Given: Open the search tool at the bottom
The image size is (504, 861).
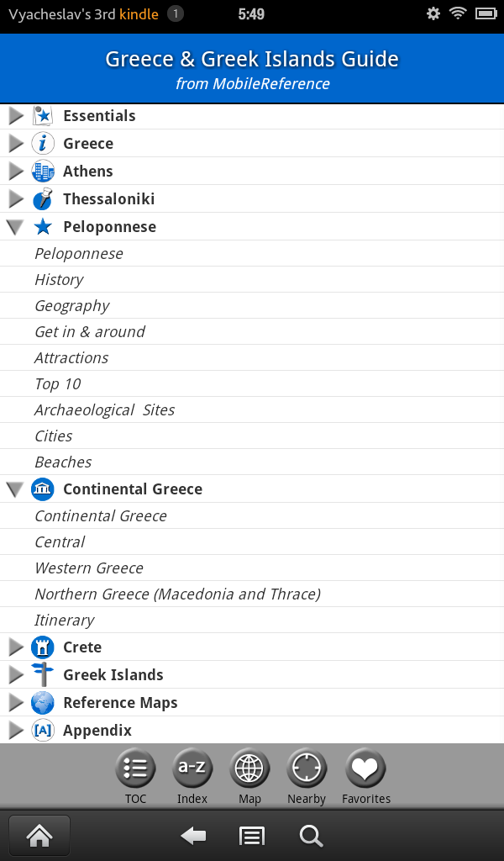Looking at the screenshot, I should pyautogui.click(x=311, y=835).
